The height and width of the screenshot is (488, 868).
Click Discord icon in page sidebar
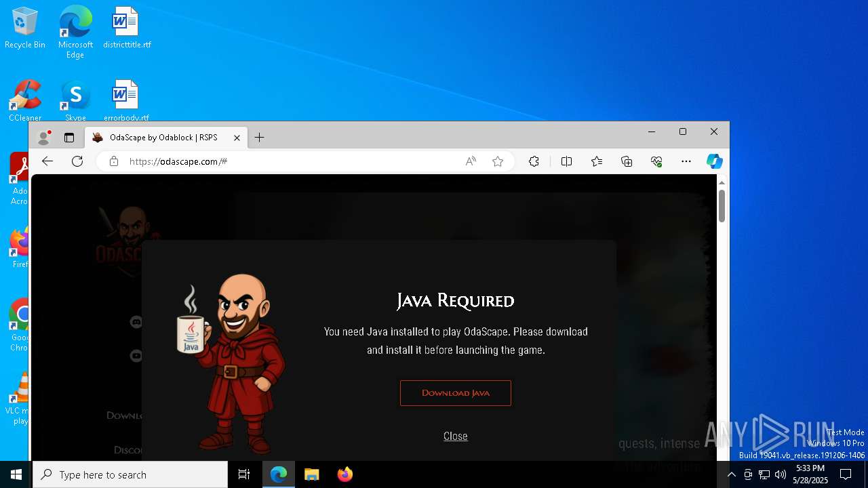point(136,323)
